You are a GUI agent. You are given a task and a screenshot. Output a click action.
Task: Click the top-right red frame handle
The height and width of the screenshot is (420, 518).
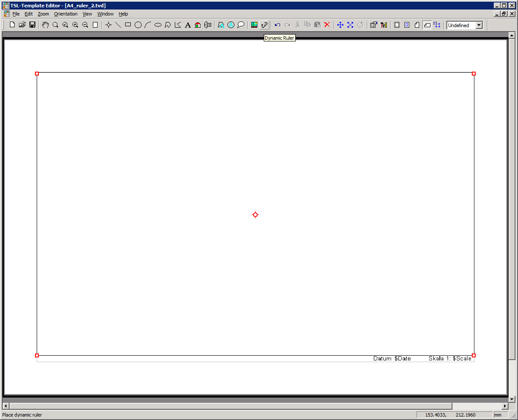(x=474, y=73)
